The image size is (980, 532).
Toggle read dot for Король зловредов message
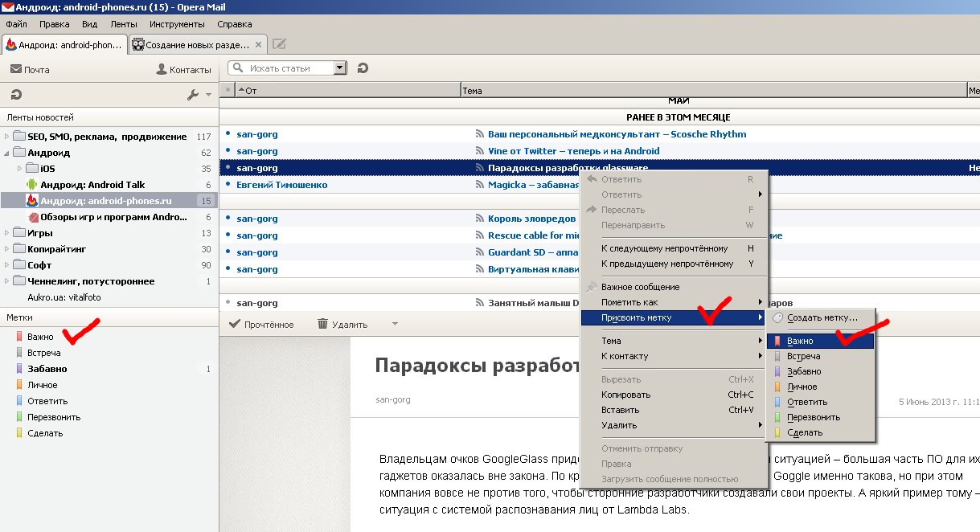(x=228, y=218)
